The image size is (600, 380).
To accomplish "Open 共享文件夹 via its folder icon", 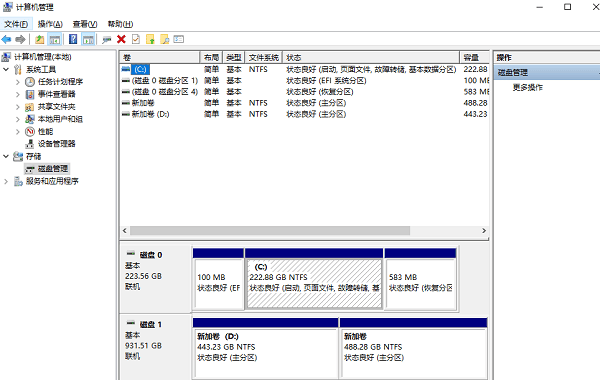I will pyautogui.click(x=30, y=107).
